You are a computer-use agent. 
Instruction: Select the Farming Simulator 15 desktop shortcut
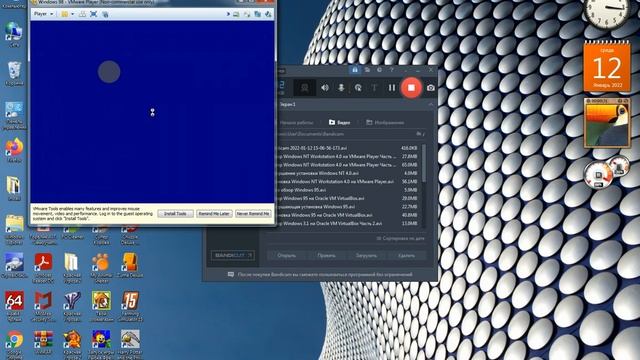point(130,306)
